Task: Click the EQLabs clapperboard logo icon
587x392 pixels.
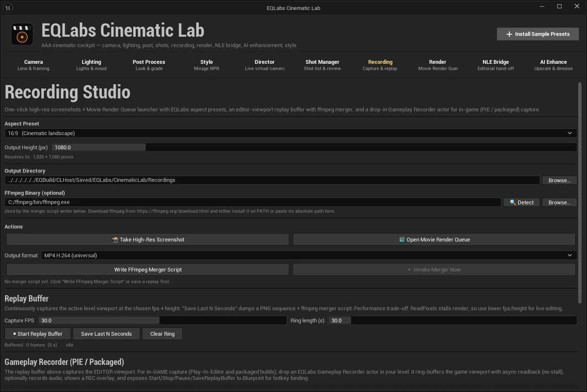Action: click(x=22, y=34)
